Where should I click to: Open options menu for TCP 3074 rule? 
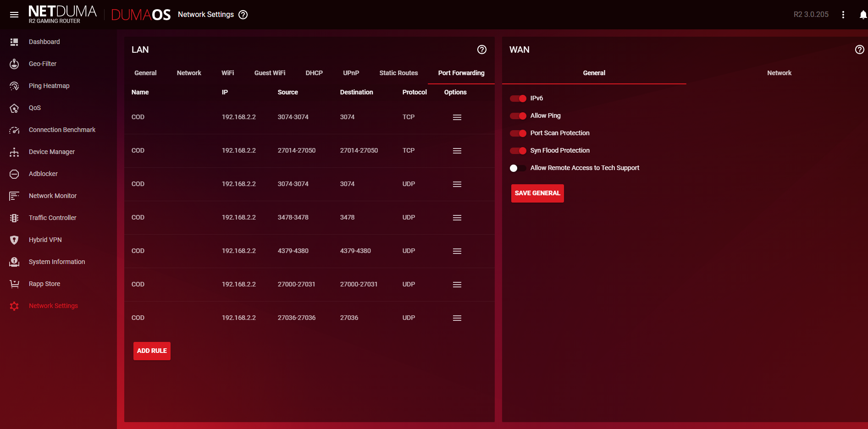click(457, 117)
